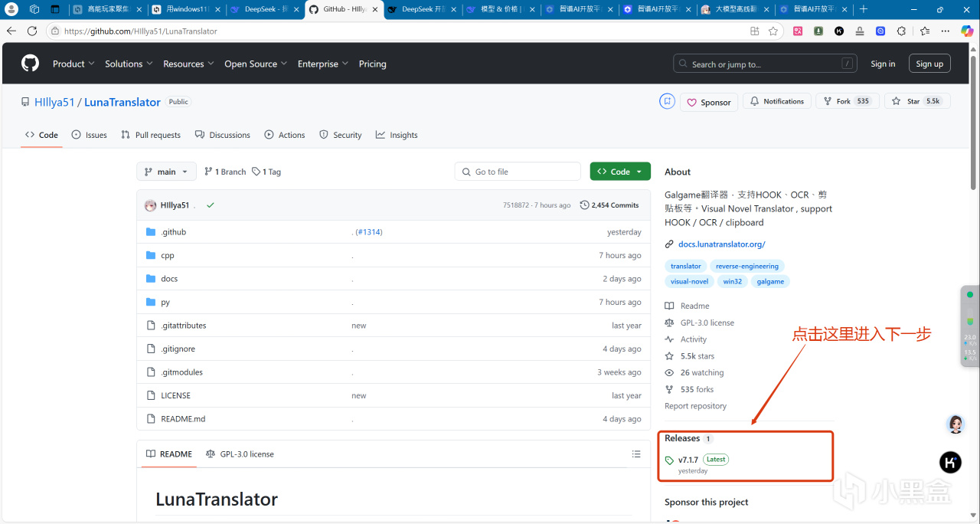Click the Sign up button

[929, 64]
